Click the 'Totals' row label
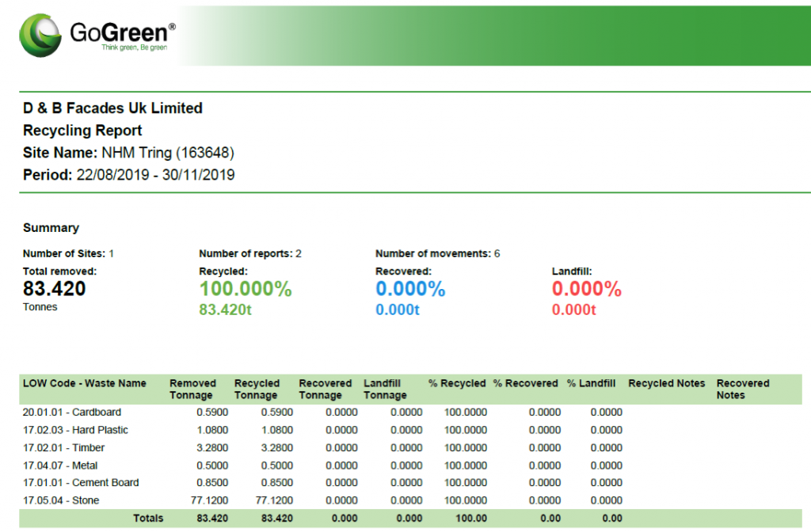The image size is (811, 532). [x=148, y=518]
